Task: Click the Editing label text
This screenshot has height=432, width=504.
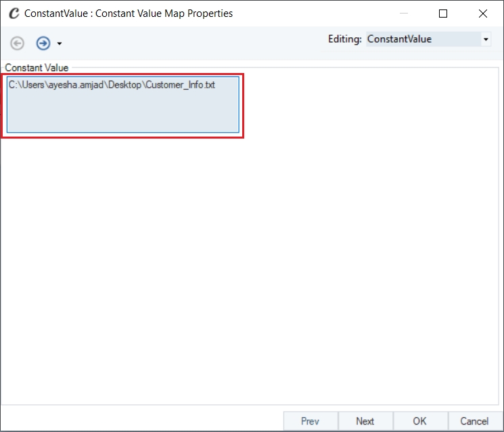Action: [x=344, y=39]
